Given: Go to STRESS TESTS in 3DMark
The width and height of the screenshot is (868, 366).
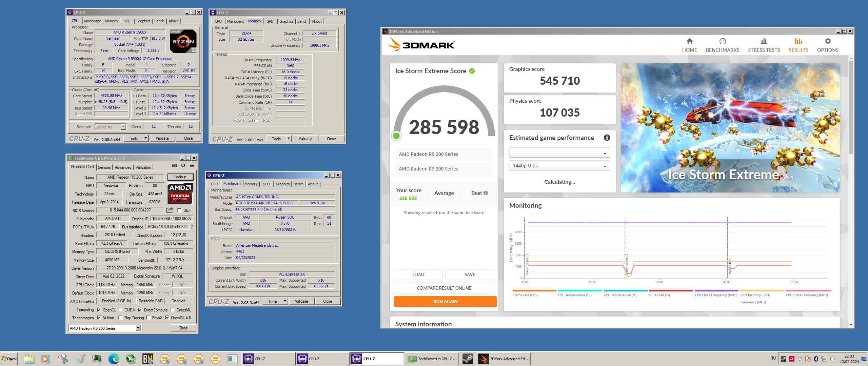Looking at the screenshot, I should point(764,45).
